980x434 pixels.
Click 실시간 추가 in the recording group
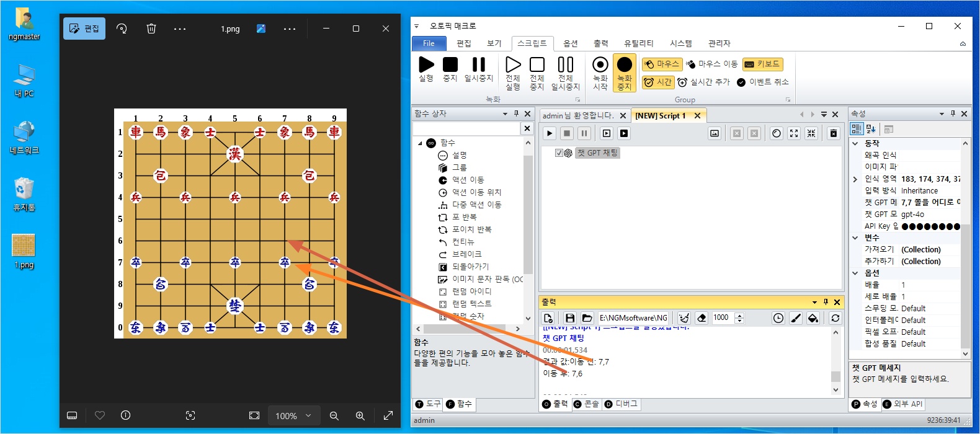click(x=703, y=82)
